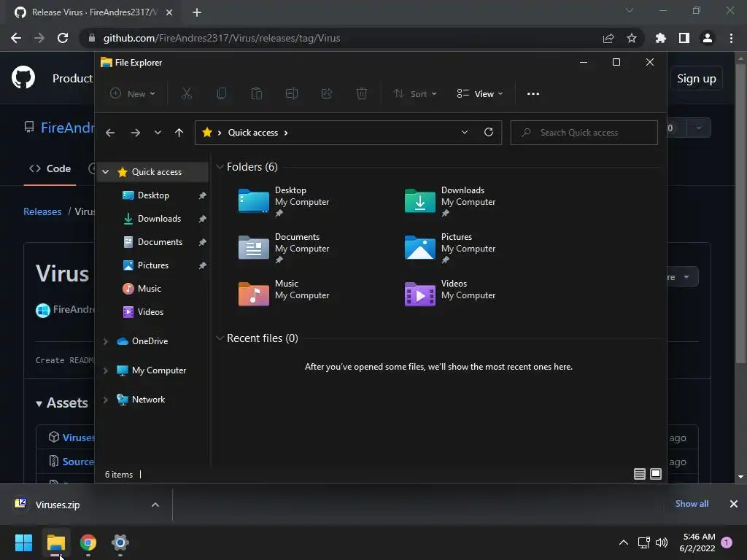The image size is (747, 560).
Task: Switch to large thumbnails view icon in status bar
Action: point(656,474)
